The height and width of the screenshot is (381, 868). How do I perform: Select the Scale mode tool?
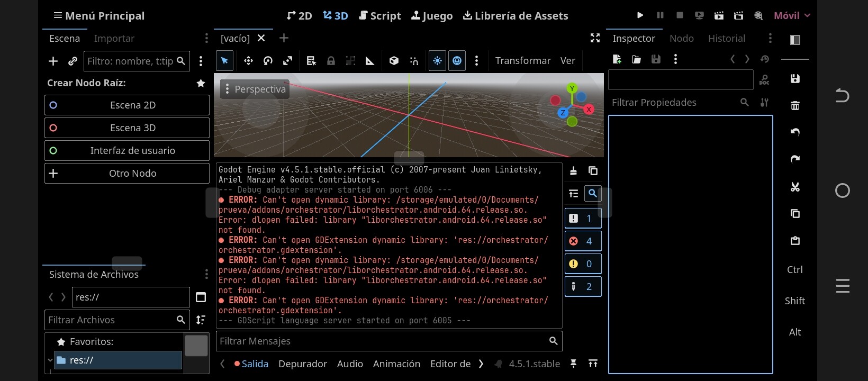click(287, 61)
